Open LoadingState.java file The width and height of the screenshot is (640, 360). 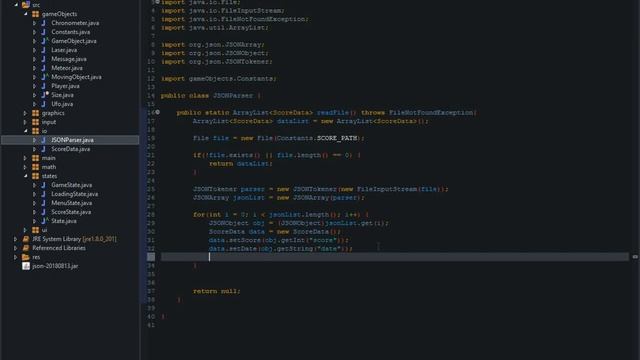(75, 194)
